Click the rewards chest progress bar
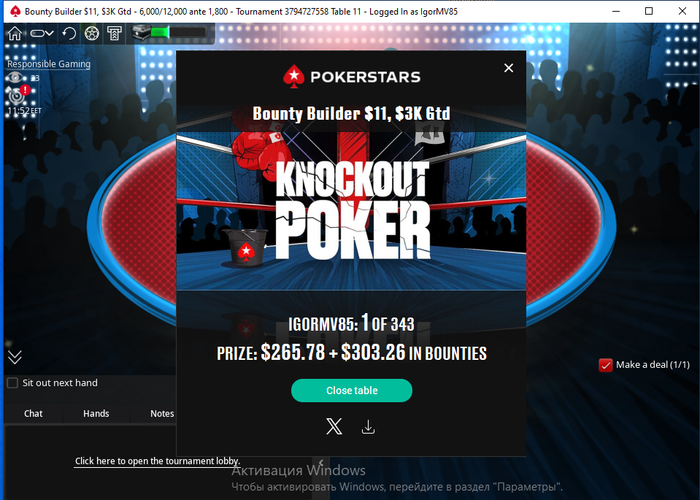The height and width of the screenshot is (500, 700). pos(170,33)
